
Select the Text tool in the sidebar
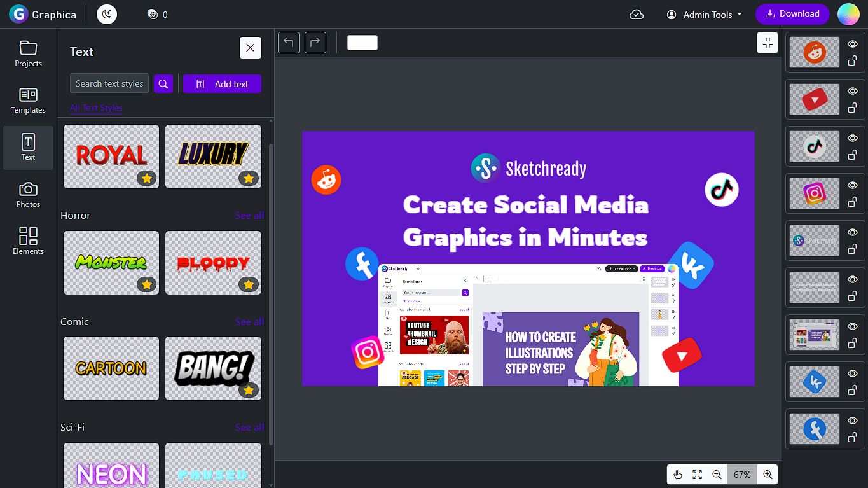click(x=28, y=148)
